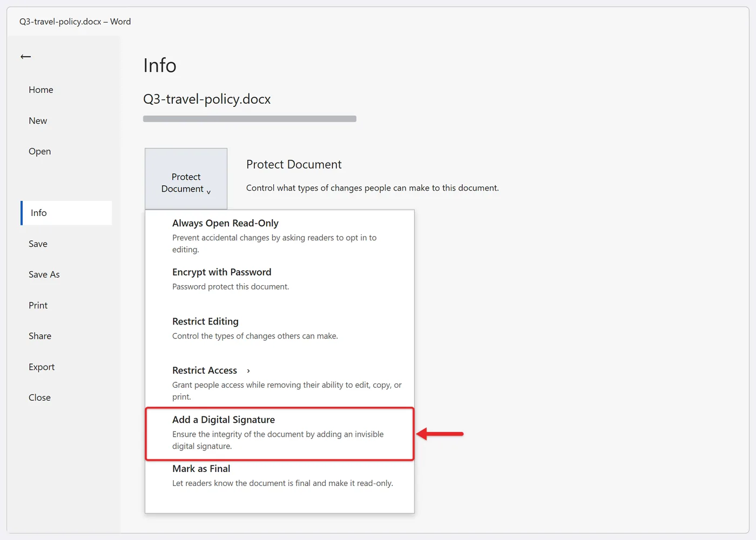Click the Info page heading

click(x=160, y=65)
